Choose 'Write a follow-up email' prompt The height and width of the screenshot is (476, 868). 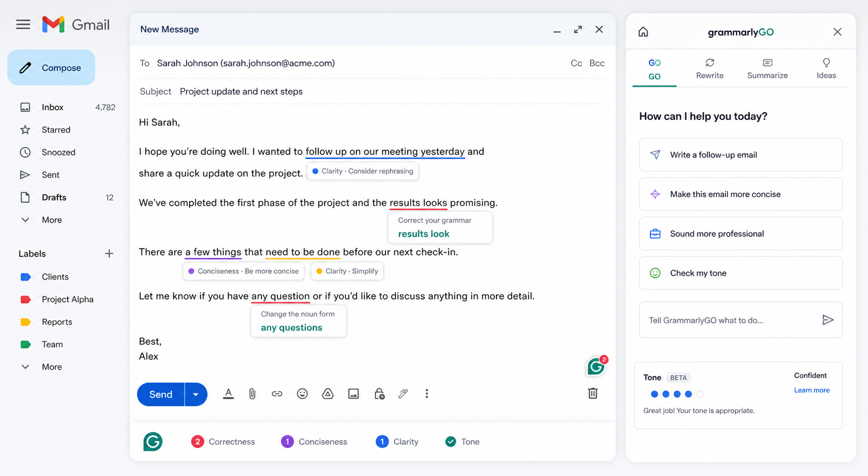(x=741, y=155)
